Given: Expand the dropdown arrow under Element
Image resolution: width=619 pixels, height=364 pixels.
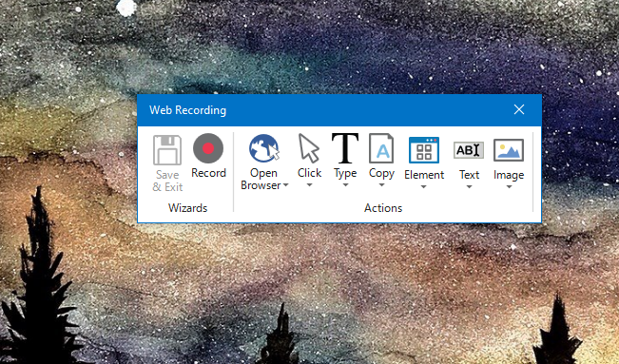Looking at the screenshot, I should click(423, 187).
